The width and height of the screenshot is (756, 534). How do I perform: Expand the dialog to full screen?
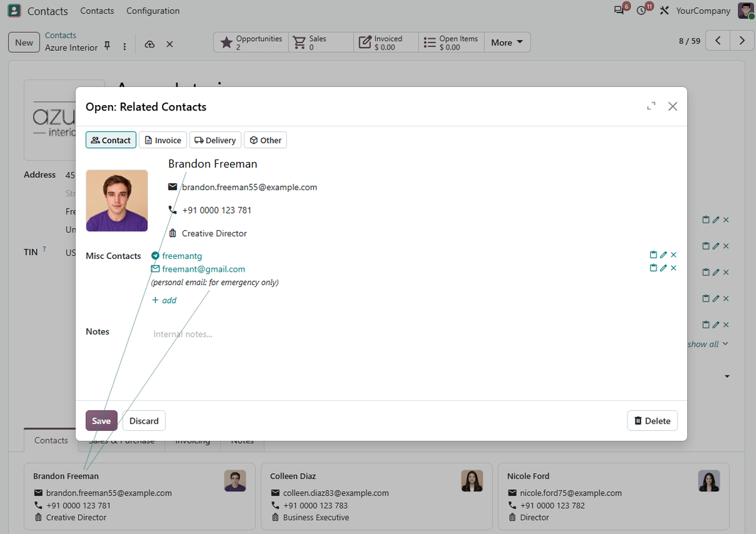pyautogui.click(x=651, y=106)
